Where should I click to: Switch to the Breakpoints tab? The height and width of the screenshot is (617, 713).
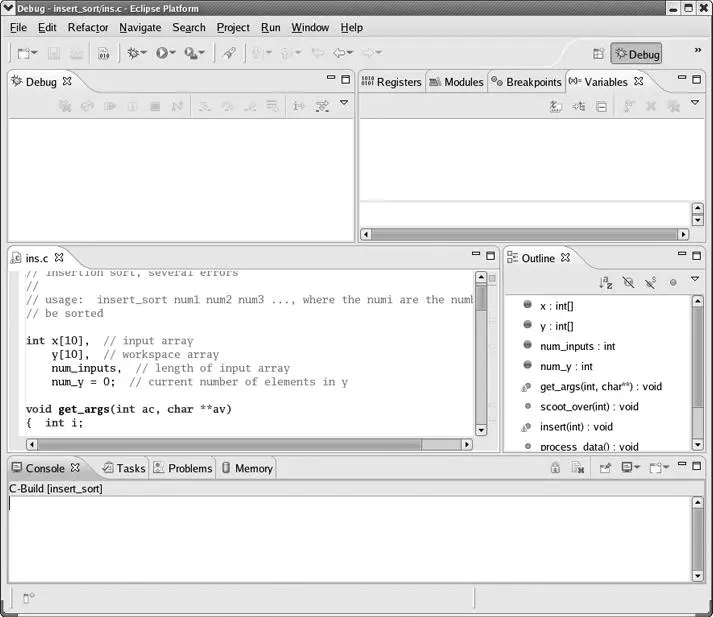[x=526, y=82]
